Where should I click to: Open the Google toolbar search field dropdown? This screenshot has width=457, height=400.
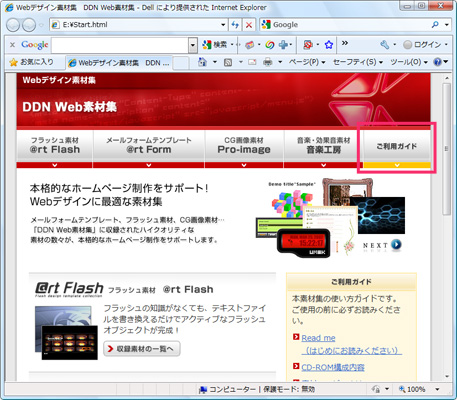193,45
